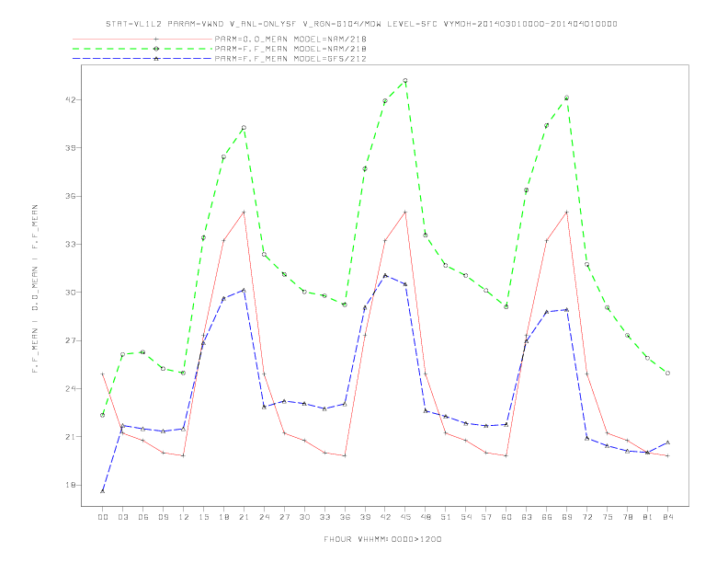
Task: Click x-axis tick label 60
Action: click(506, 517)
